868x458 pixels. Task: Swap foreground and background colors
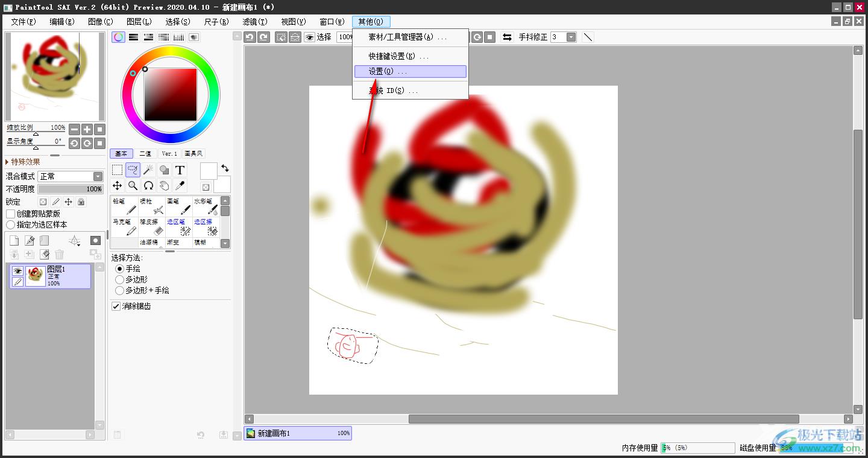225,168
